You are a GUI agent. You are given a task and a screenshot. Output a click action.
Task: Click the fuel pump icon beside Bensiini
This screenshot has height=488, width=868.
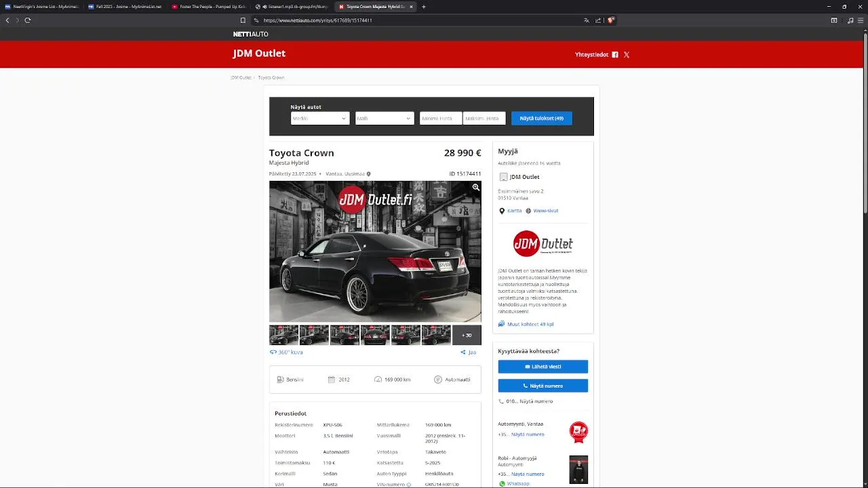pos(280,380)
